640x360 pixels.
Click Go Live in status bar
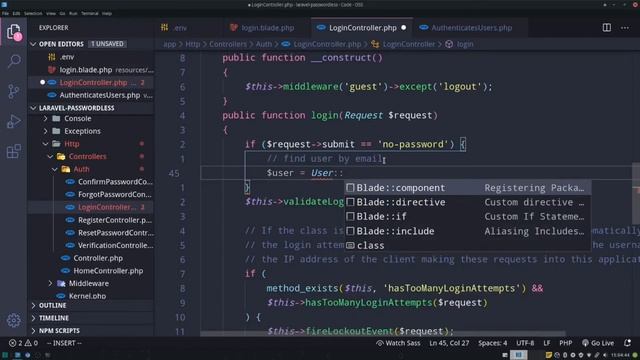(598, 343)
